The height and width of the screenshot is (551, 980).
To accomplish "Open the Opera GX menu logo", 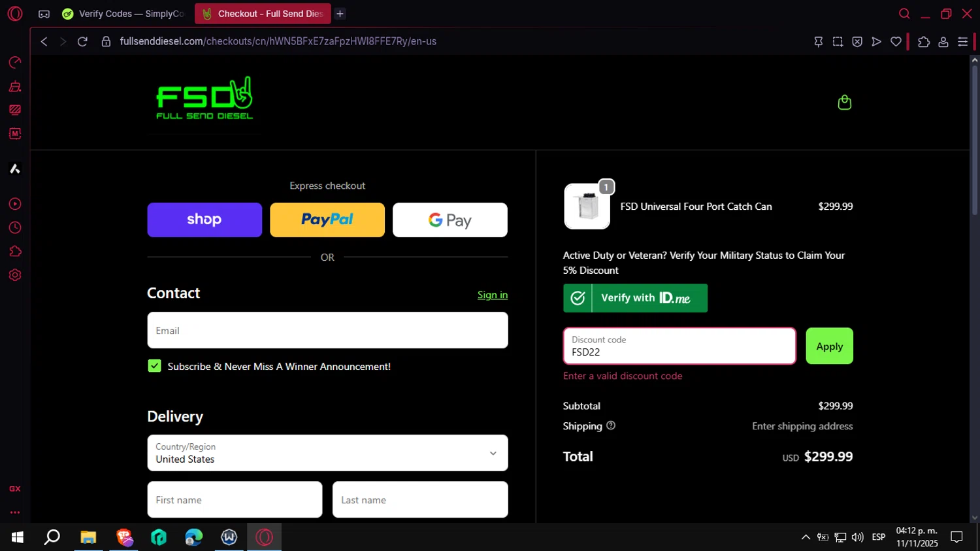I will coord(15,13).
